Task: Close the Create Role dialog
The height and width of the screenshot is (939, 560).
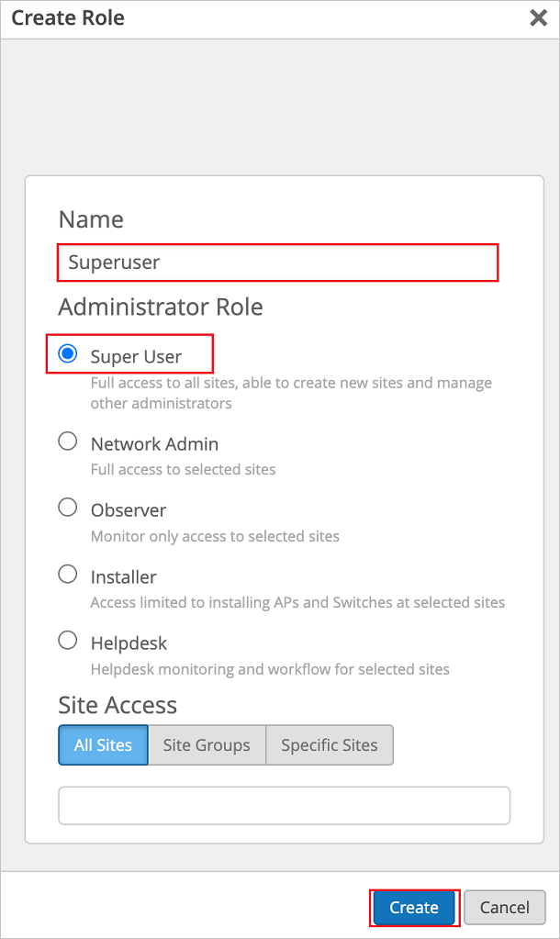Action: coord(538,17)
